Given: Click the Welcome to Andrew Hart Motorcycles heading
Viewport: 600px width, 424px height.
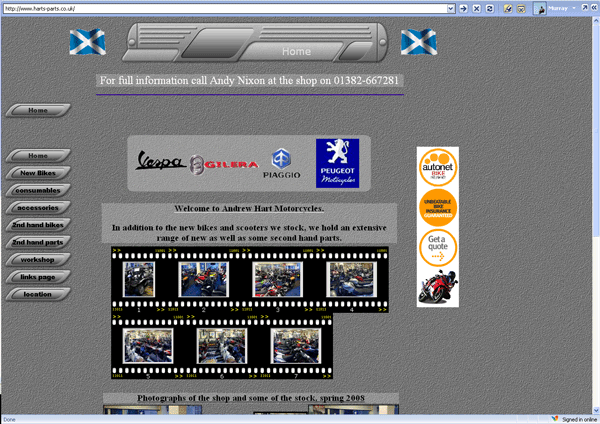Looking at the screenshot, I should click(249, 209).
